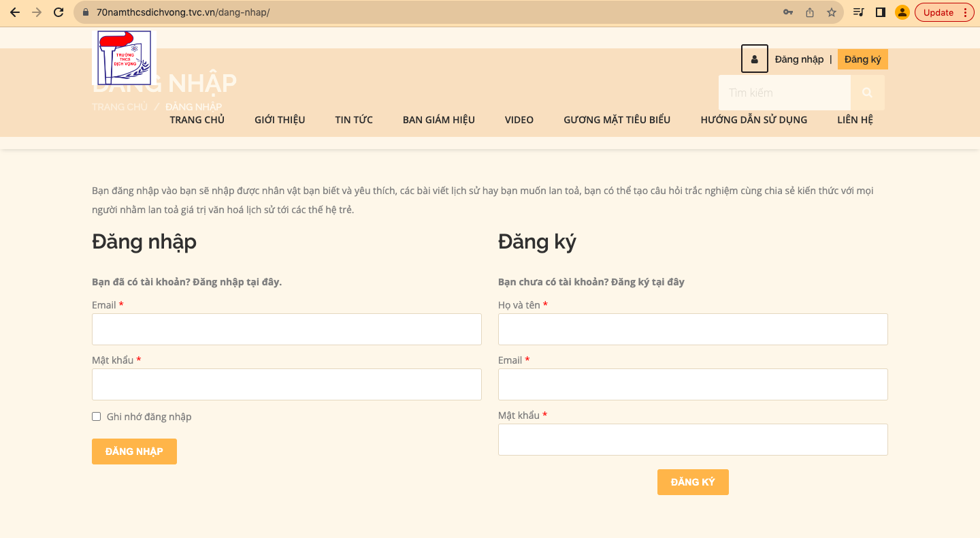Image resolution: width=980 pixels, height=538 pixels.
Task: Open the HƯỚNG DẪN SỬ DỤNG menu
Action: click(x=753, y=120)
